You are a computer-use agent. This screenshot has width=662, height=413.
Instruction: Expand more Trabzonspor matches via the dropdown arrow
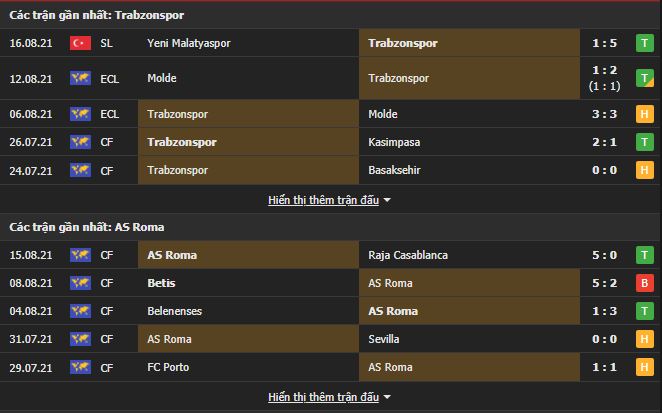pyautogui.click(x=387, y=200)
